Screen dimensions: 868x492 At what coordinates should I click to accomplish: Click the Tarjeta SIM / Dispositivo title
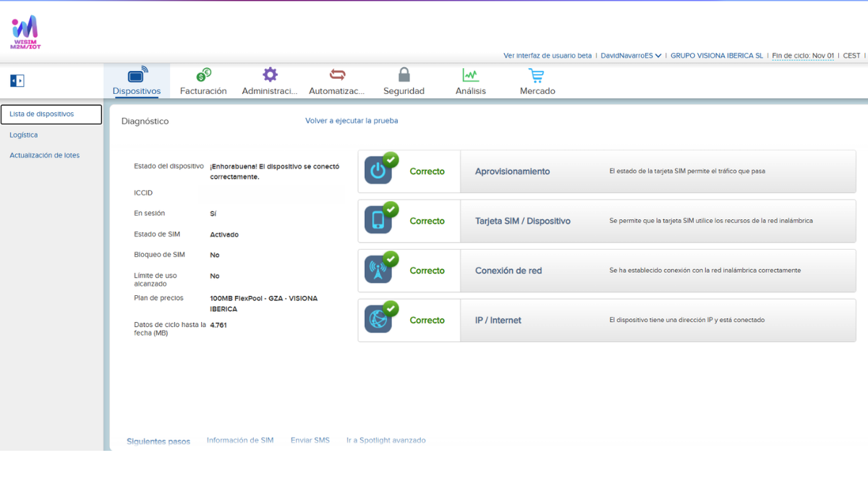tap(523, 221)
